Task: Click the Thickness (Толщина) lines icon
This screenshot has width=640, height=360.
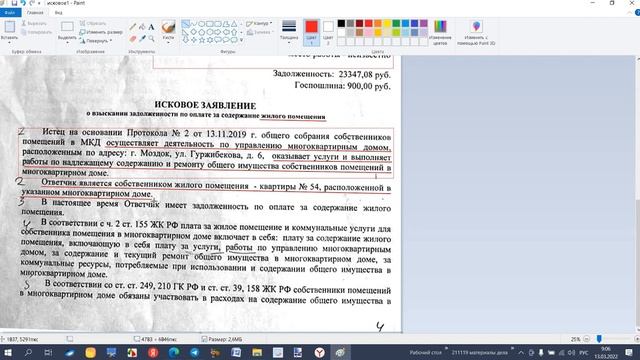Action: point(289,27)
